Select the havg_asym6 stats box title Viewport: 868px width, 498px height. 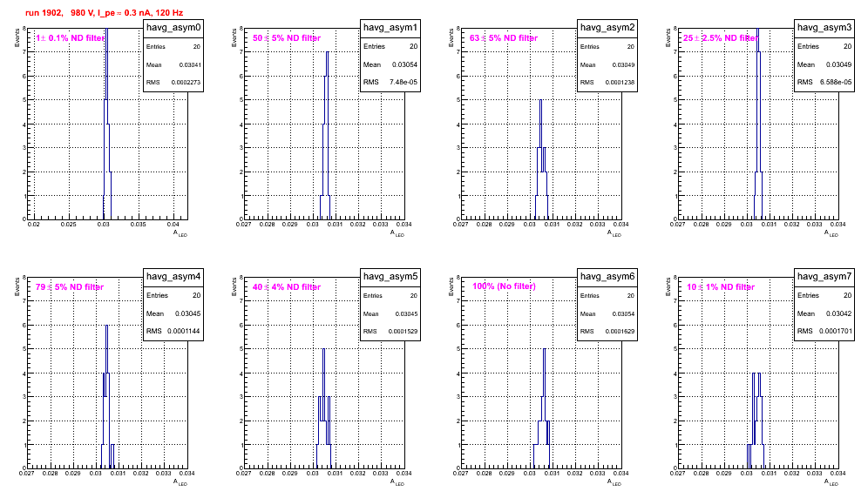[x=607, y=277]
